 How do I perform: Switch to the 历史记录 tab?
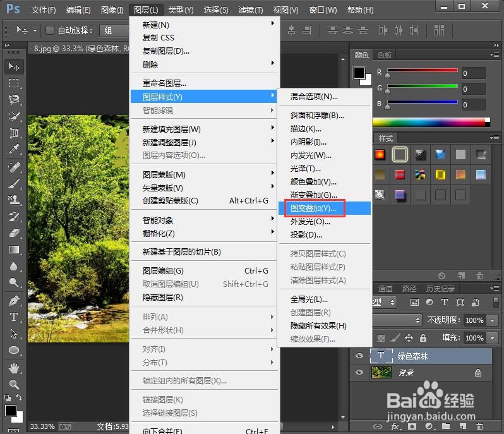tap(440, 288)
